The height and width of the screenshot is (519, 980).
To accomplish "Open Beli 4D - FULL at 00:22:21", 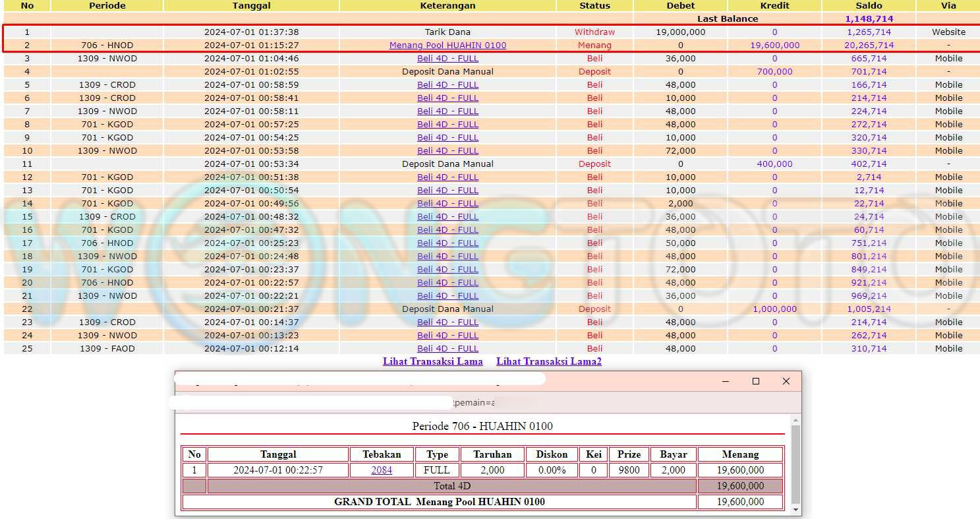I will pos(447,296).
